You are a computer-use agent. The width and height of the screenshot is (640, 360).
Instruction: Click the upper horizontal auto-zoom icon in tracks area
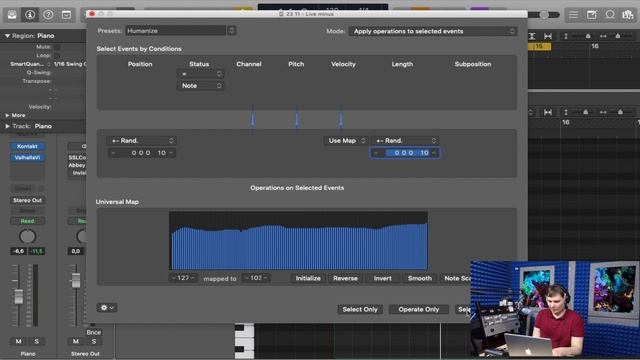point(548,36)
